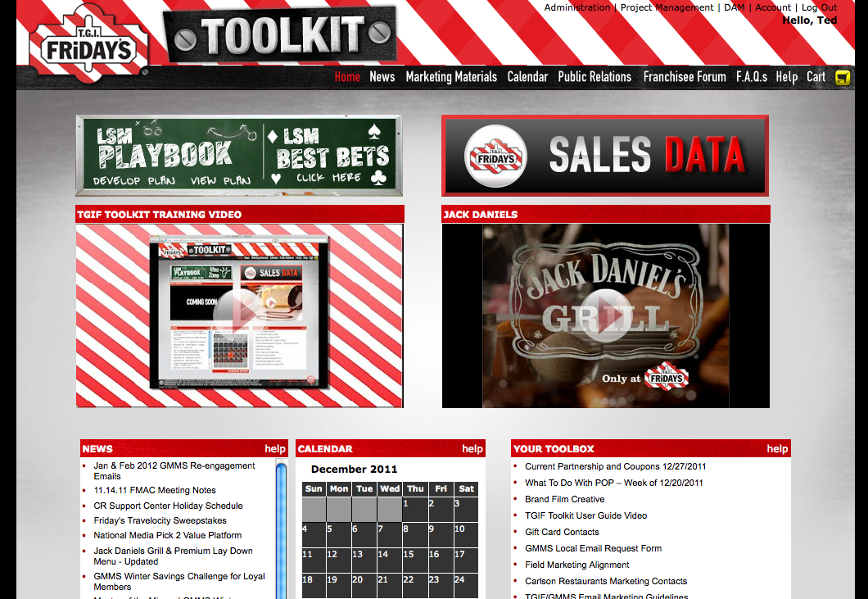Open the Sales Data banner
The image size is (868, 599).
point(605,156)
